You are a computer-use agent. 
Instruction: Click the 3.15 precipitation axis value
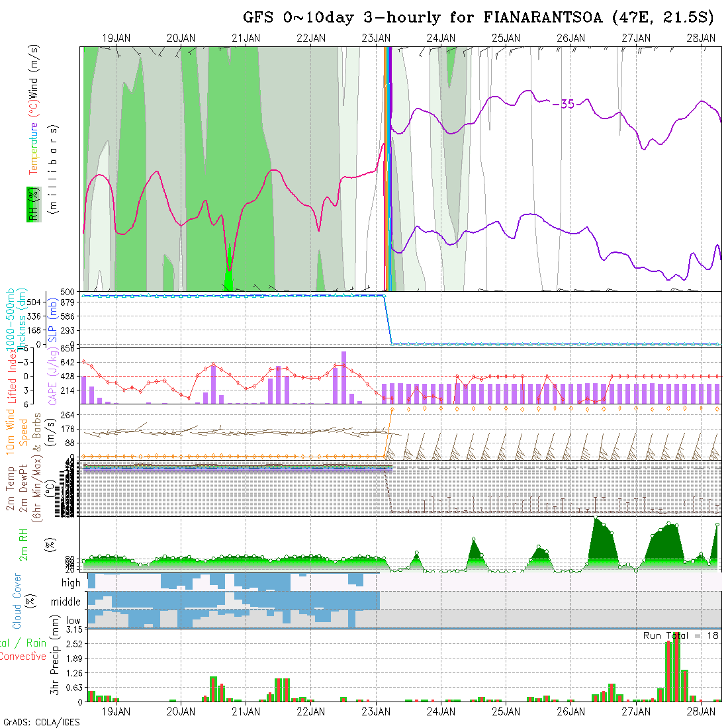pyautogui.click(x=73, y=629)
